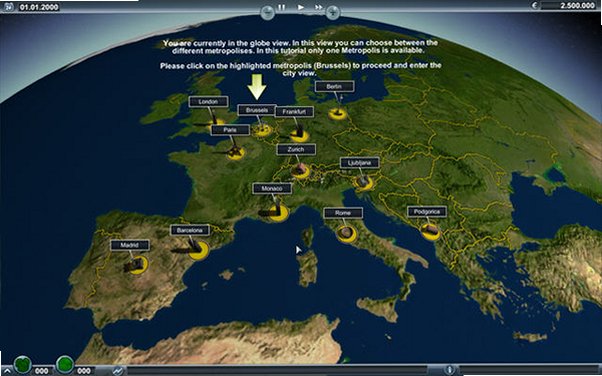Click the Podgorica city marker icon
602x376 pixels.
coord(430,231)
